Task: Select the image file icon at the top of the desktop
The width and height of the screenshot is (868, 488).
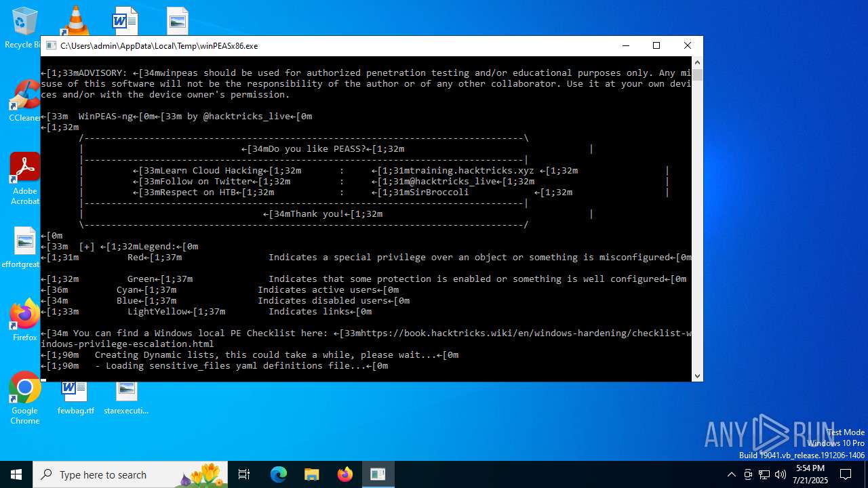Action: (x=178, y=20)
